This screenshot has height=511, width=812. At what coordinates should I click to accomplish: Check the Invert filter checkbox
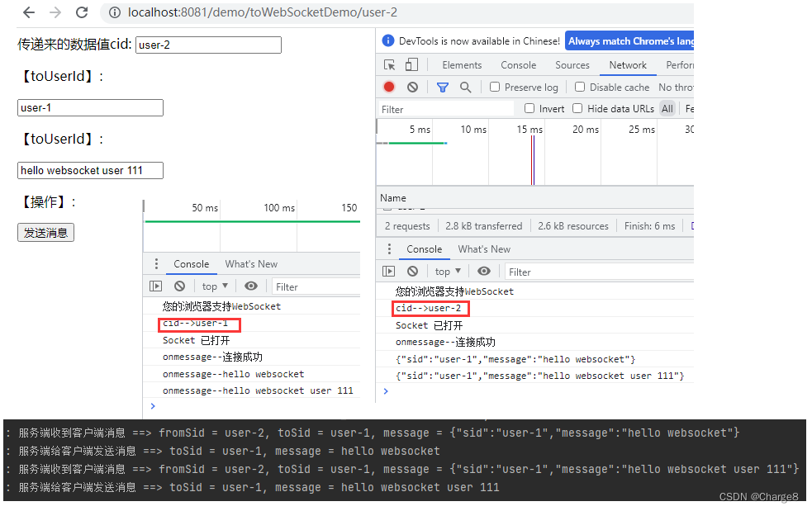click(529, 108)
